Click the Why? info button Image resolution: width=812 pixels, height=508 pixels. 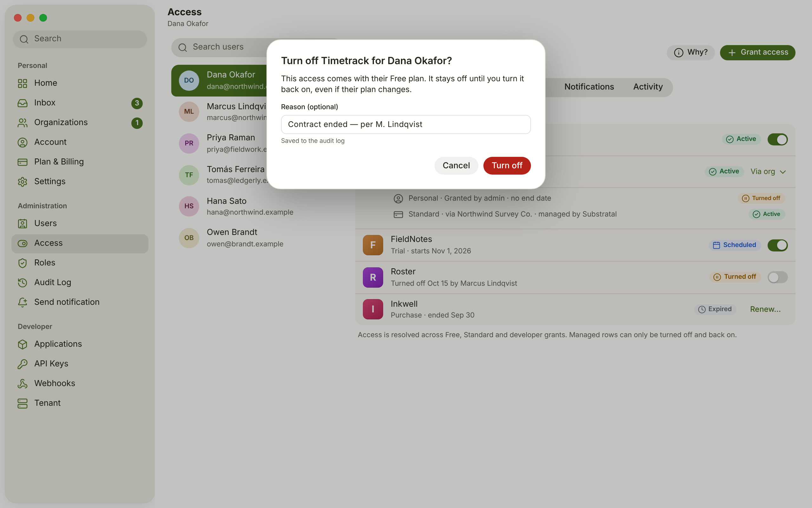[691, 52]
